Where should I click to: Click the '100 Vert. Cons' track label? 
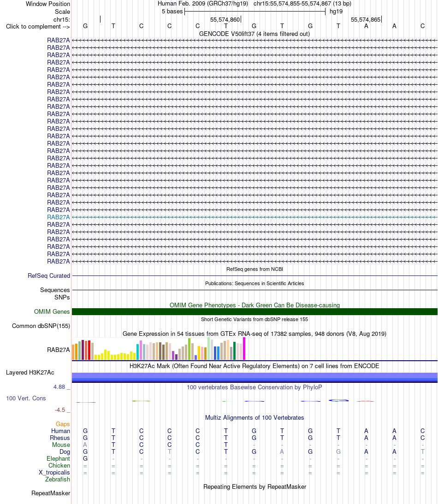pyautogui.click(x=26, y=398)
